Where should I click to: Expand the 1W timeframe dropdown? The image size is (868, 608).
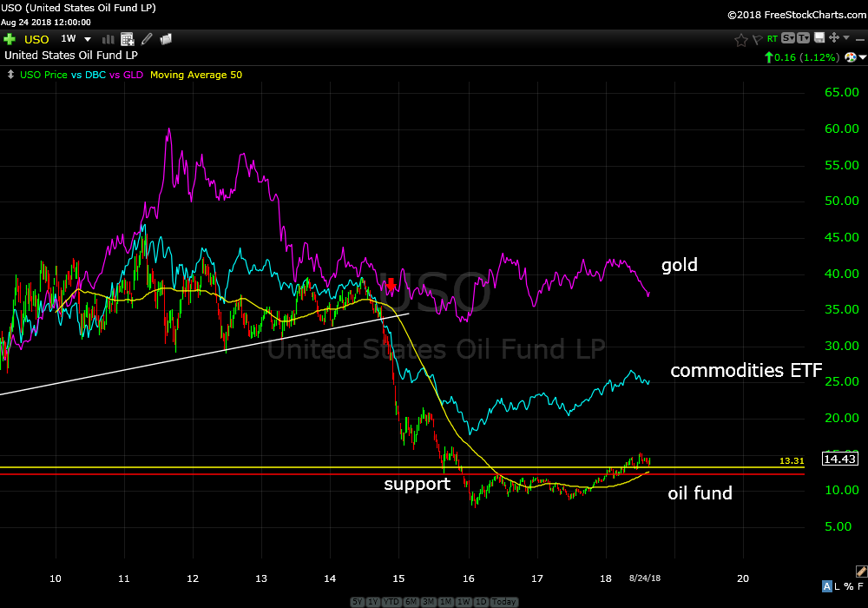click(x=87, y=39)
